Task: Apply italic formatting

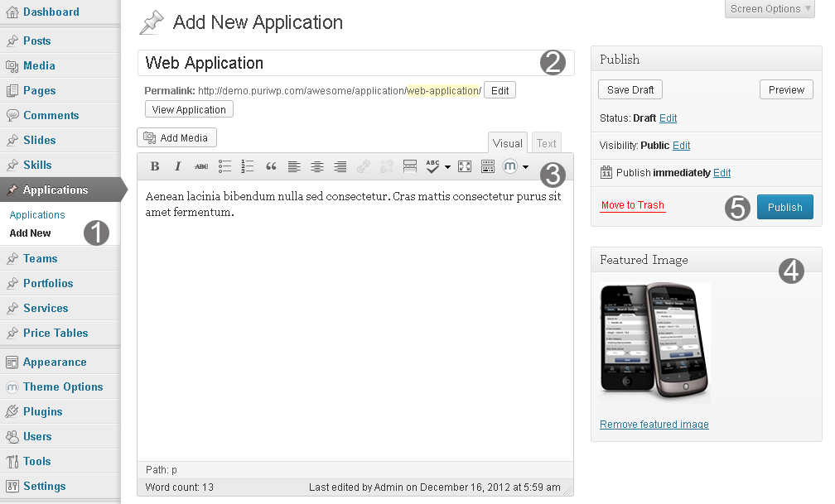Action: pyautogui.click(x=177, y=166)
